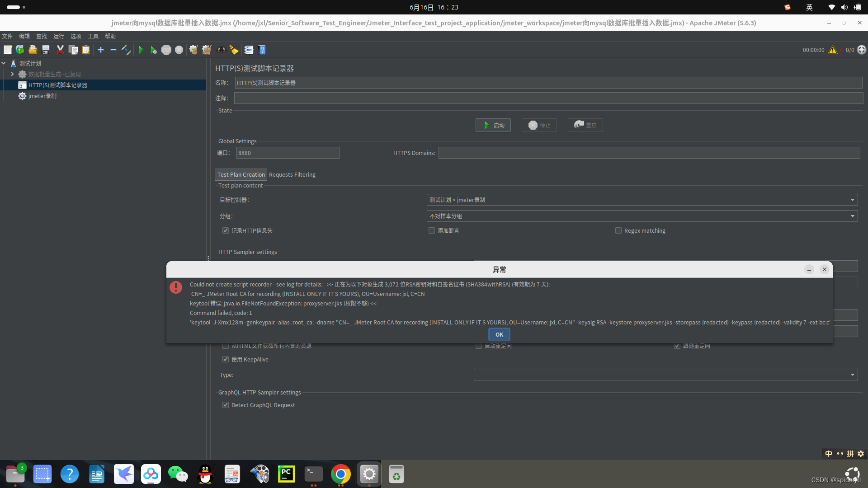Click the 启动 start recorder button
Viewport: 868px width, 488px height.
point(493,125)
